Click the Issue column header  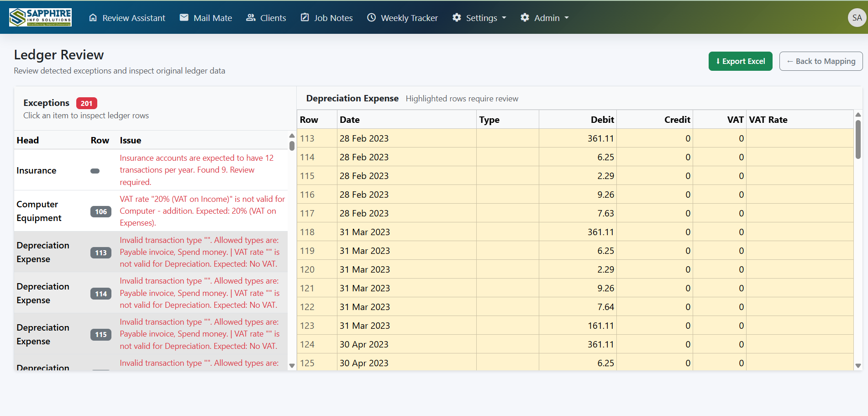pos(131,140)
